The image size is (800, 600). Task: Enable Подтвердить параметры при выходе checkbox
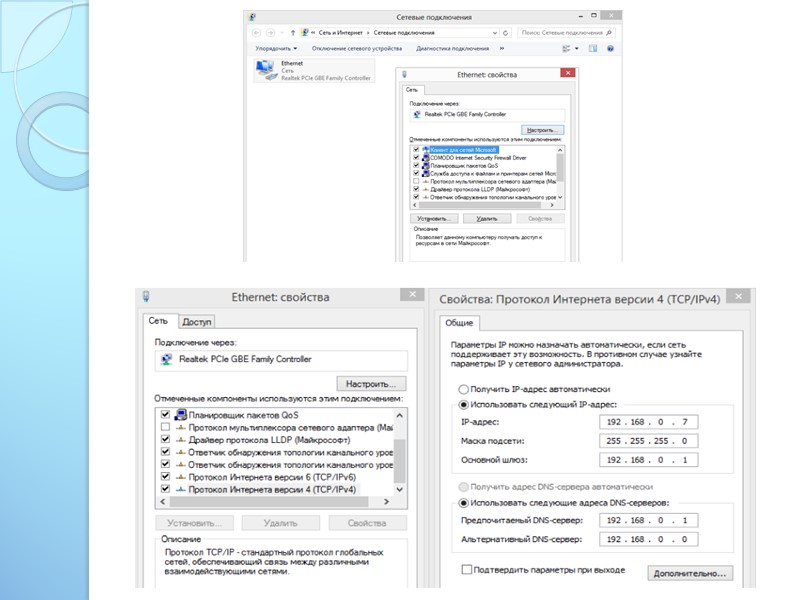click(x=466, y=569)
